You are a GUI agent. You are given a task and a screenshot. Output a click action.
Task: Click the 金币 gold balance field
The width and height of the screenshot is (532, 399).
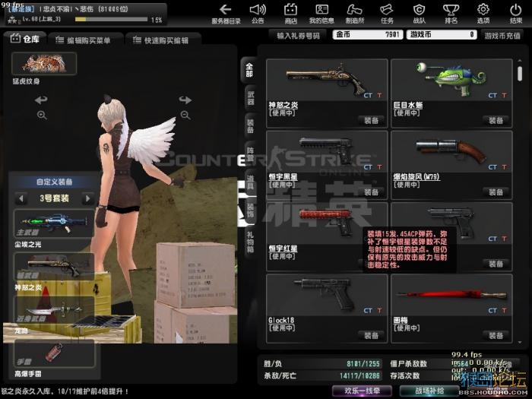pos(368,35)
